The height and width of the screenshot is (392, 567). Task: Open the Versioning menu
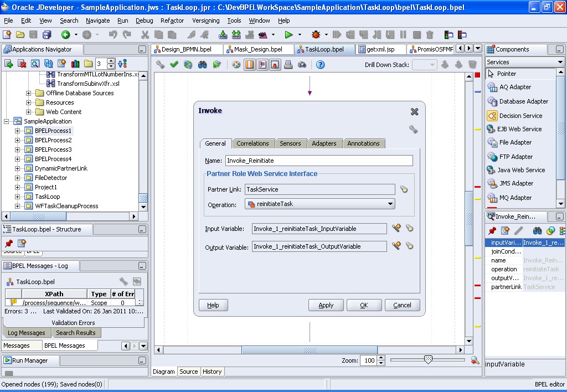tap(205, 20)
